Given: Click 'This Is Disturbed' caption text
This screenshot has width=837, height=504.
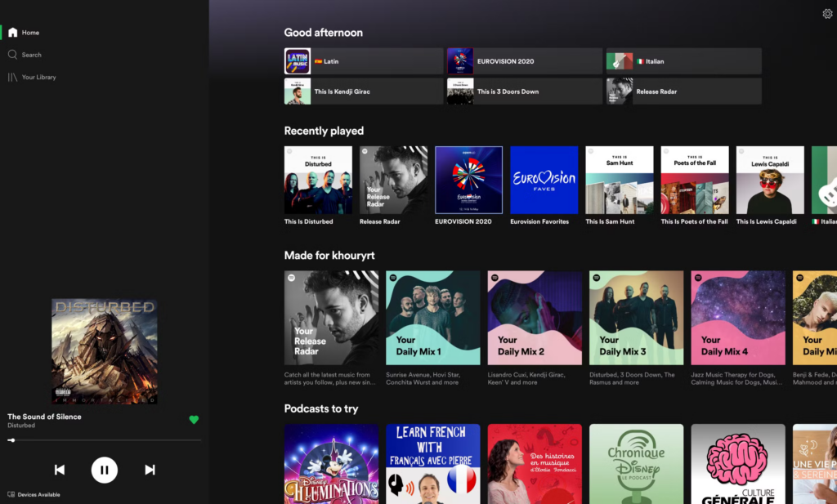Looking at the screenshot, I should (308, 221).
